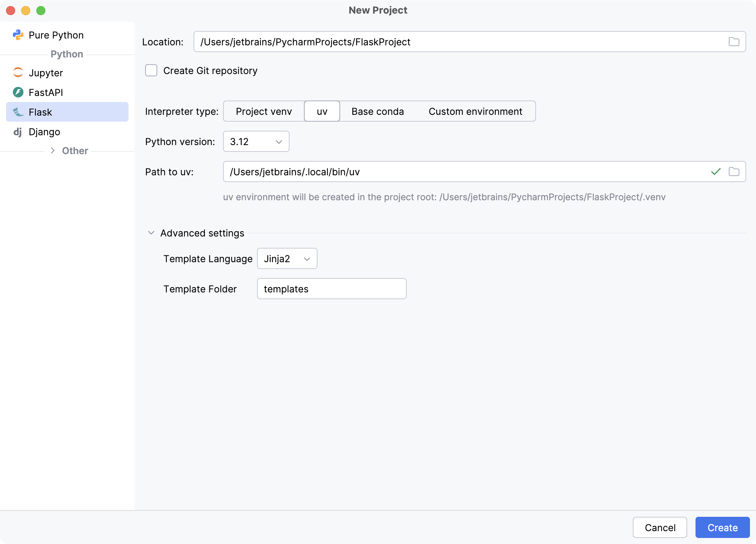The image size is (756, 544).
Task: Enable the Create Git repository checkbox
Action: 151,70
